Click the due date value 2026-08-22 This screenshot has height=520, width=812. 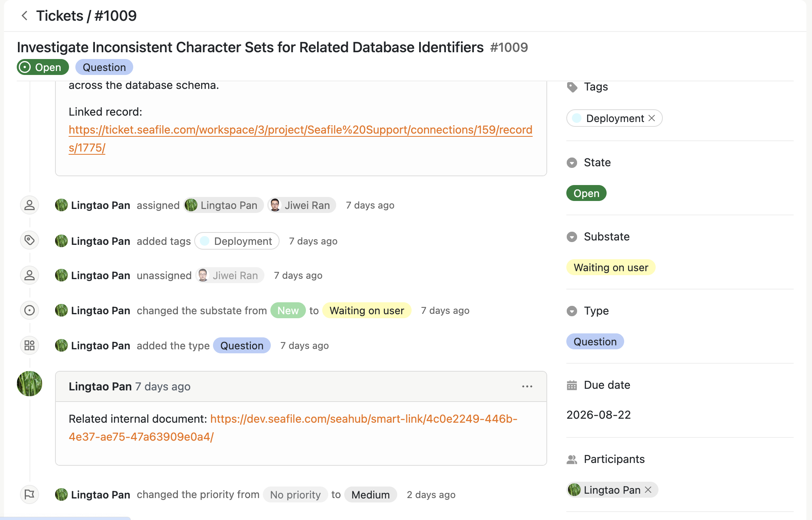(599, 415)
